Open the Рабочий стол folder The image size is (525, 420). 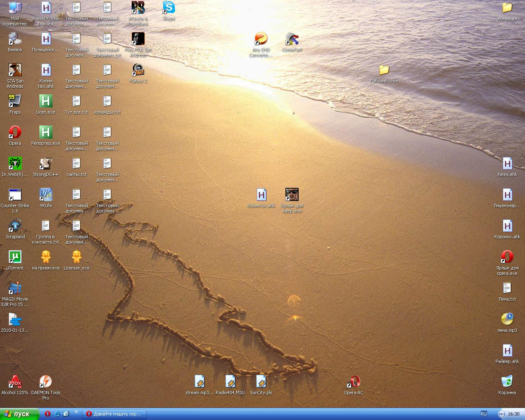tap(384, 73)
